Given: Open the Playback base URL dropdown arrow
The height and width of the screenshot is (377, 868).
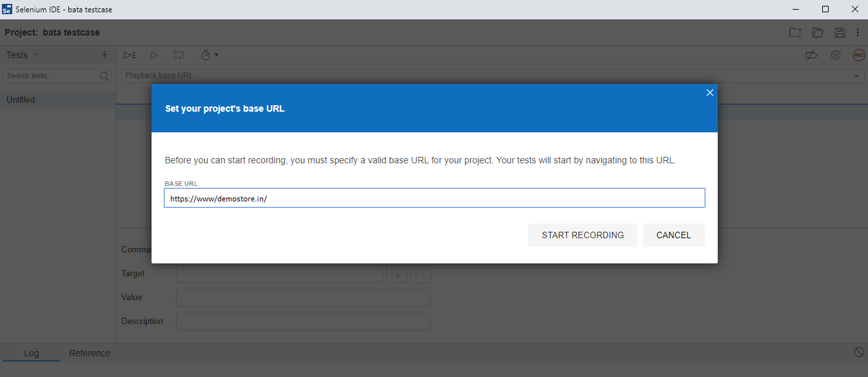Looking at the screenshot, I should point(857,76).
